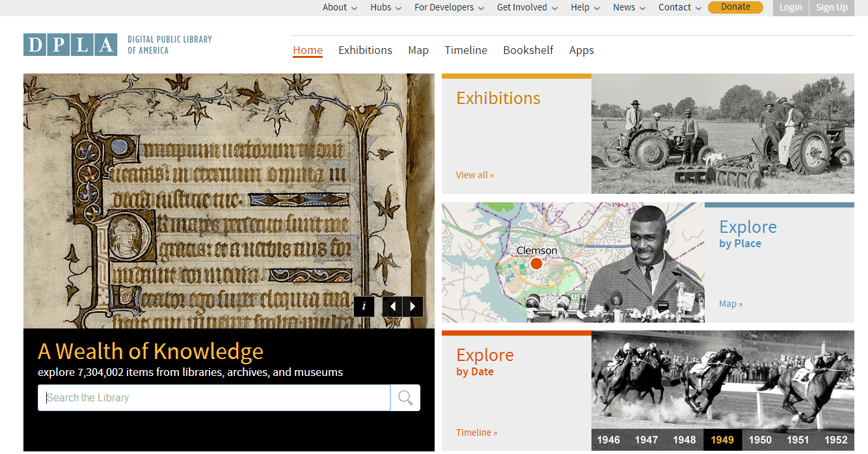Image resolution: width=868 pixels, height=454 pixels.
Task: Click 'A Wealth of Knowledge' heading
Action: tap(151, 351)
